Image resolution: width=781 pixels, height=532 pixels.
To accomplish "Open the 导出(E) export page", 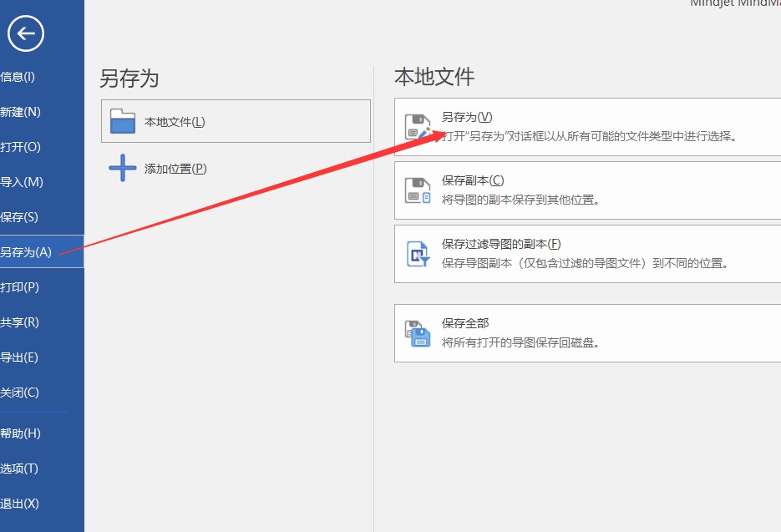I will click(x=20, y=357).
